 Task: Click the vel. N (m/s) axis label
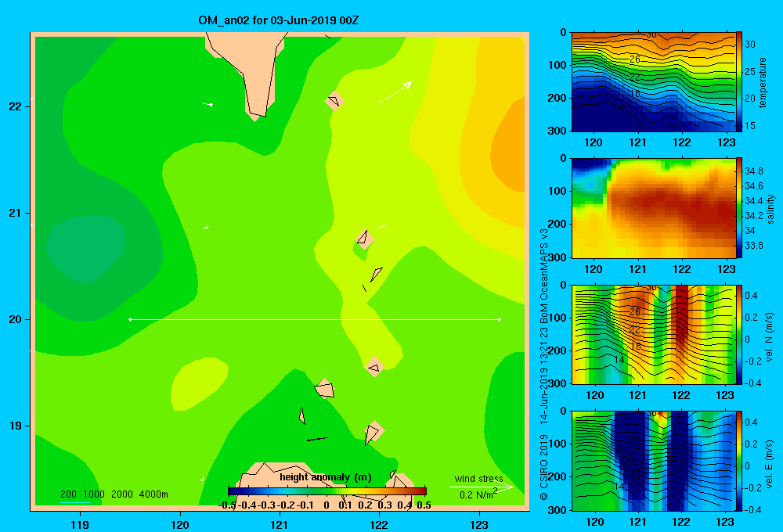click(770, 337)
